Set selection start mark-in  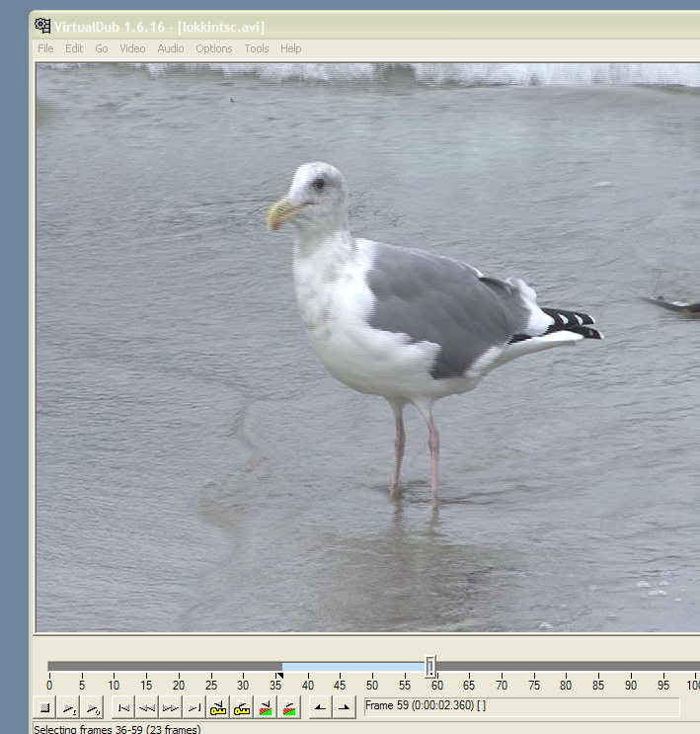coord(320,707)
